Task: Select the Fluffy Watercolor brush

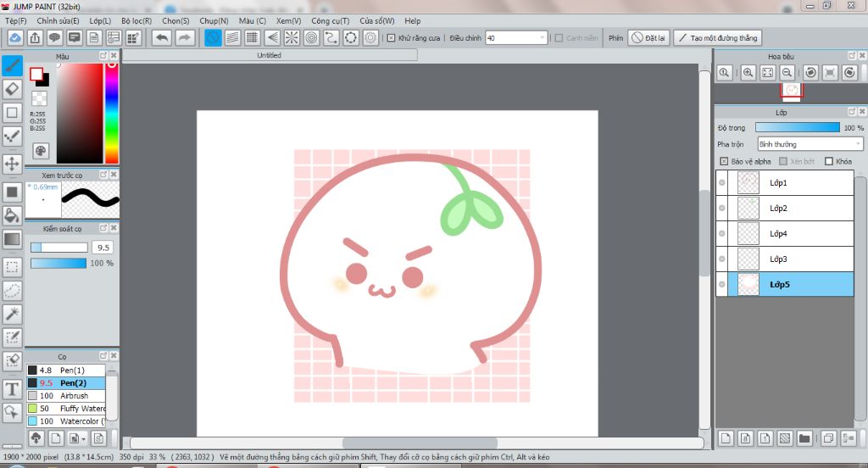Action: pos(66,408)
